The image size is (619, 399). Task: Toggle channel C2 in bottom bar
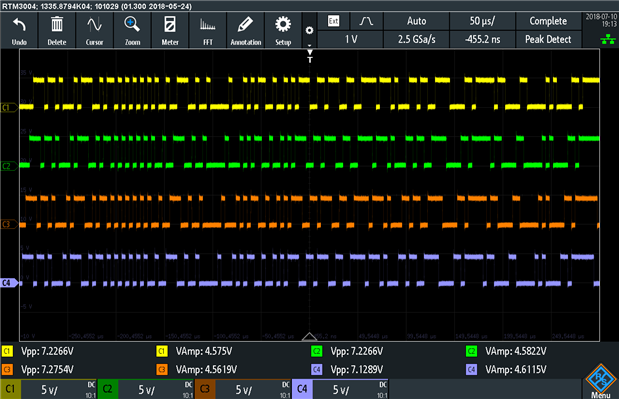pos(107,389)
